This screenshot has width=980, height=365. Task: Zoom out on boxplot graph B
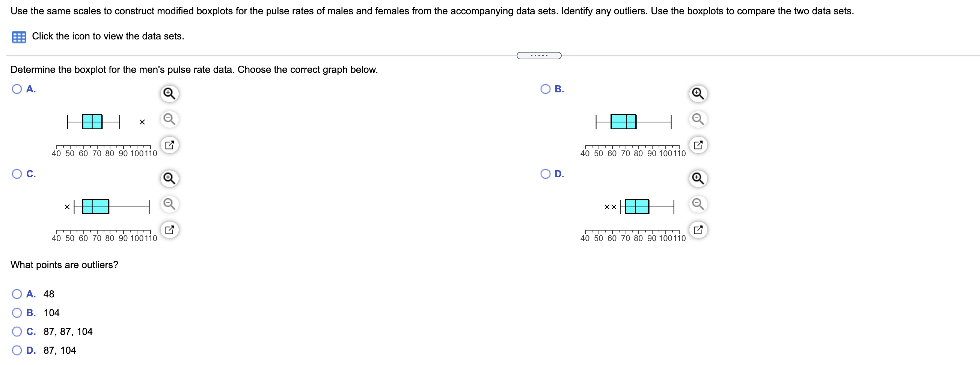(x=698, y=119)
